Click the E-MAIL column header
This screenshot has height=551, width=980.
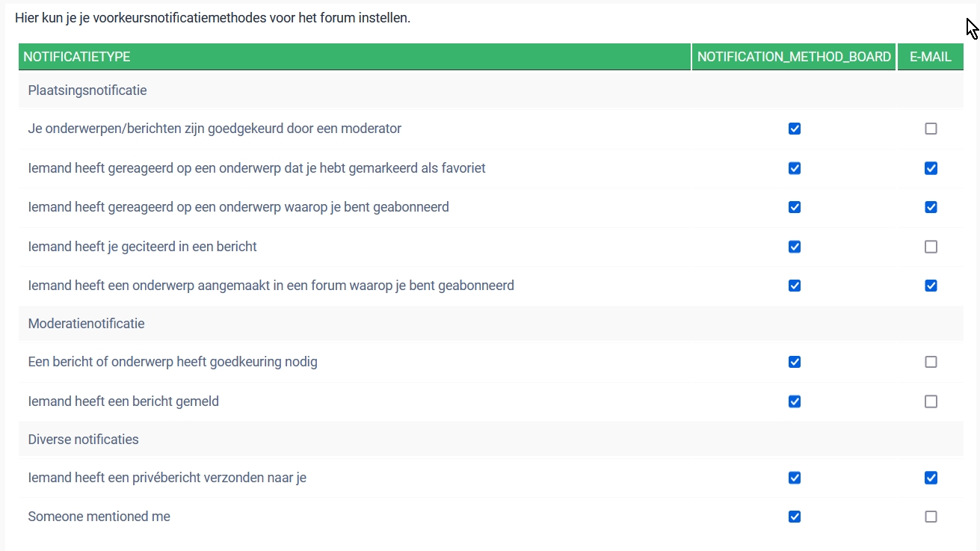point(930,57)
